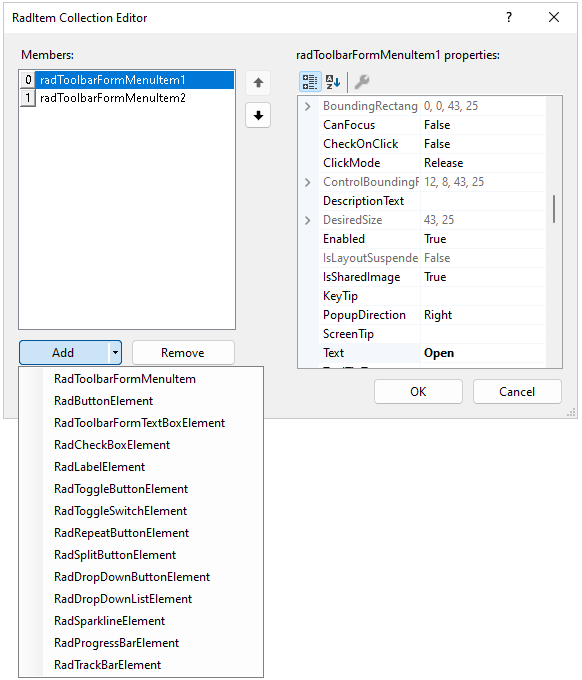Choose RadToolbarFormMenuItem from Add menu

(x=141, y=379)
